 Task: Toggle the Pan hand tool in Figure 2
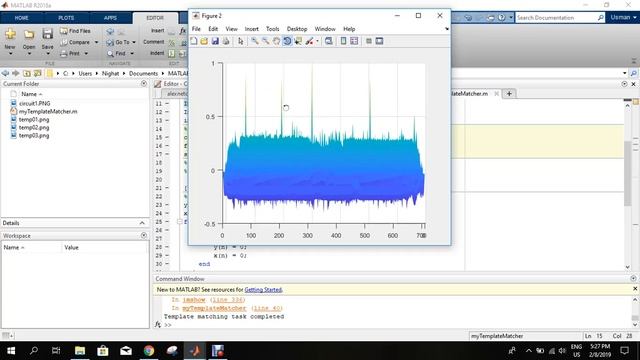point(276,41)
